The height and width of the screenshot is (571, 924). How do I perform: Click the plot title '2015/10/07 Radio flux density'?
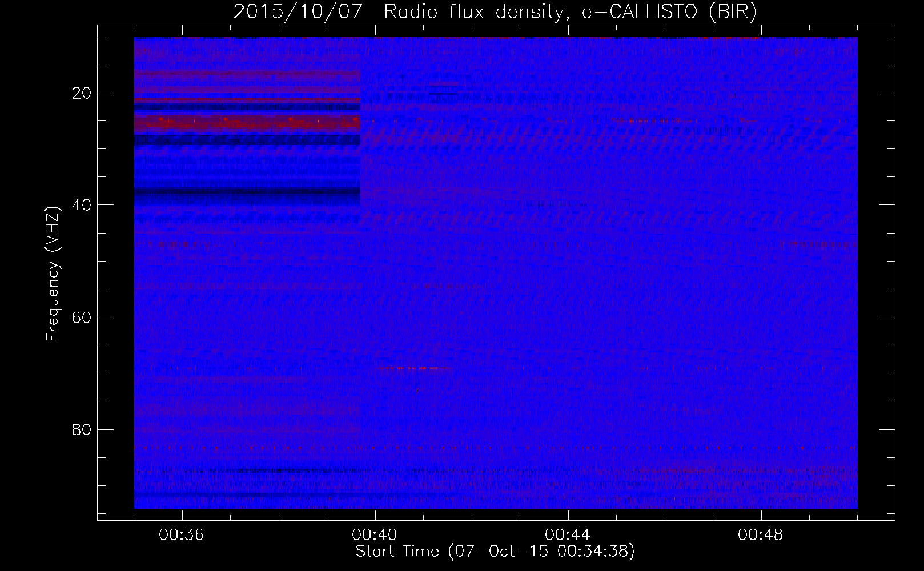(x=495, y=12)
